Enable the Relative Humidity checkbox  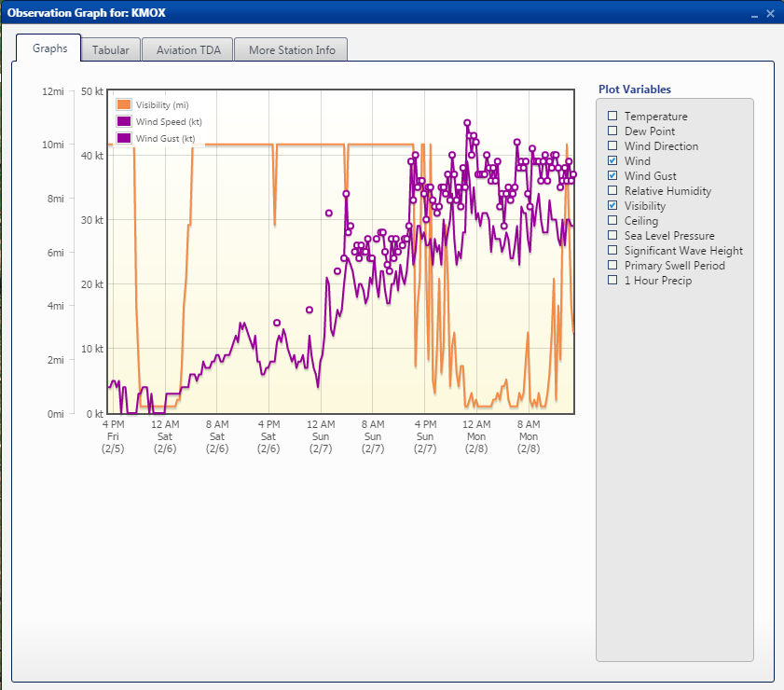click(x=612, y=190)
